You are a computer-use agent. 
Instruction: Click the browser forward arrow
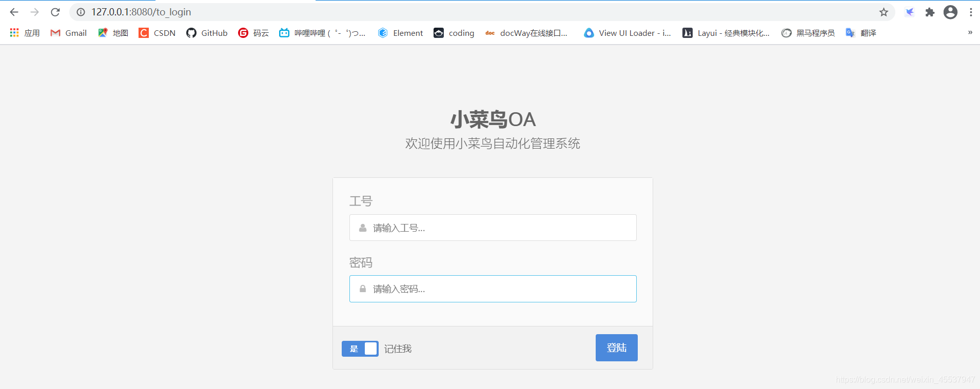34,12
